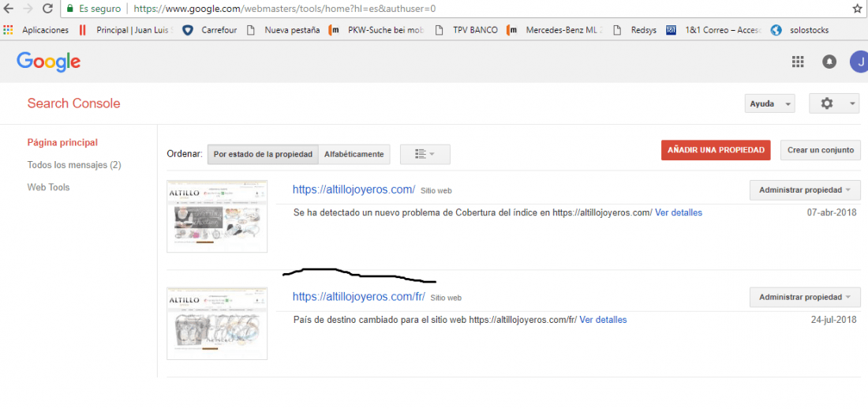Open the https://altillojoyeros.com/ property link
The image size is (868, 409).
(354, 189)
